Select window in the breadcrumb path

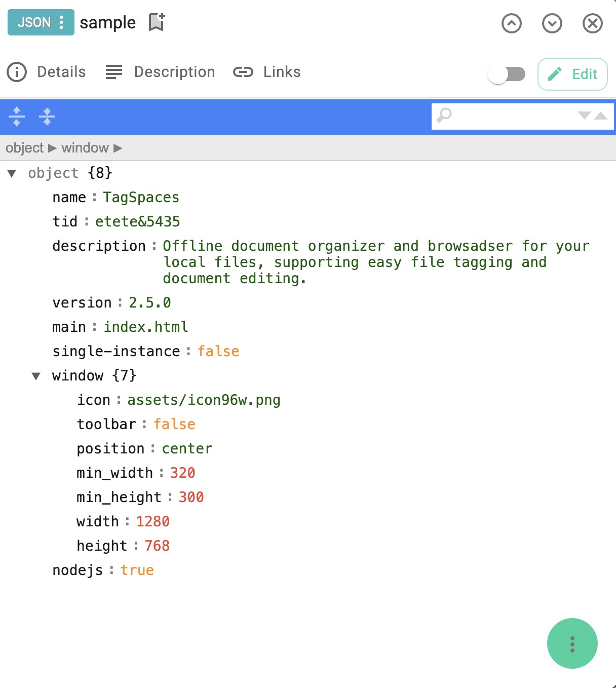coord(85,147)
